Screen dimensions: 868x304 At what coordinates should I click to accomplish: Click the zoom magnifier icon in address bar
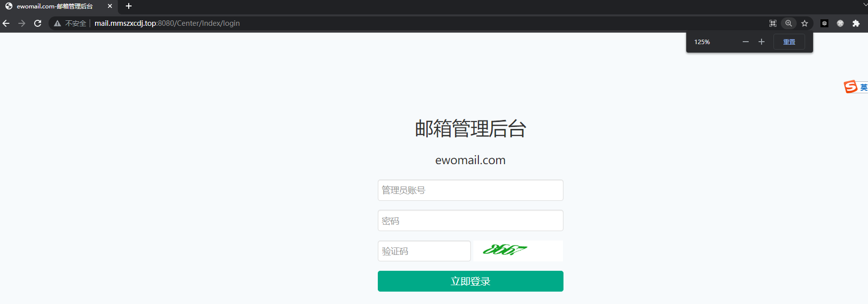(789, 23)
